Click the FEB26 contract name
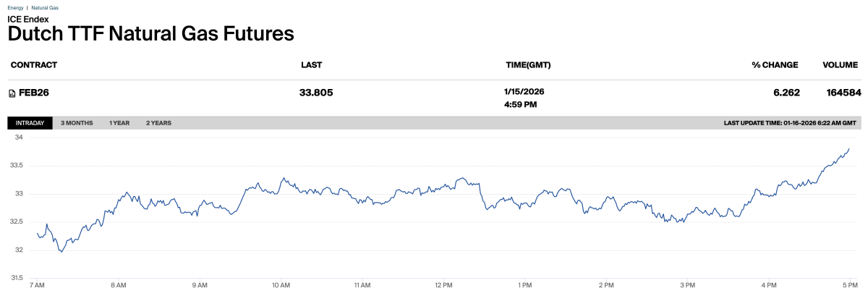The height and width of the screenshot is (296, 868). [34, 93]
